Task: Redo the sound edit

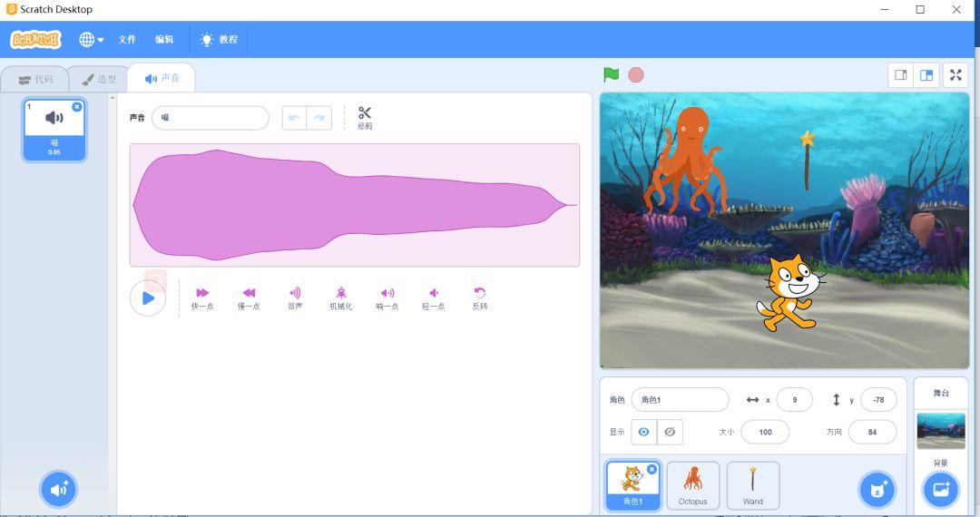Action: 318,118
